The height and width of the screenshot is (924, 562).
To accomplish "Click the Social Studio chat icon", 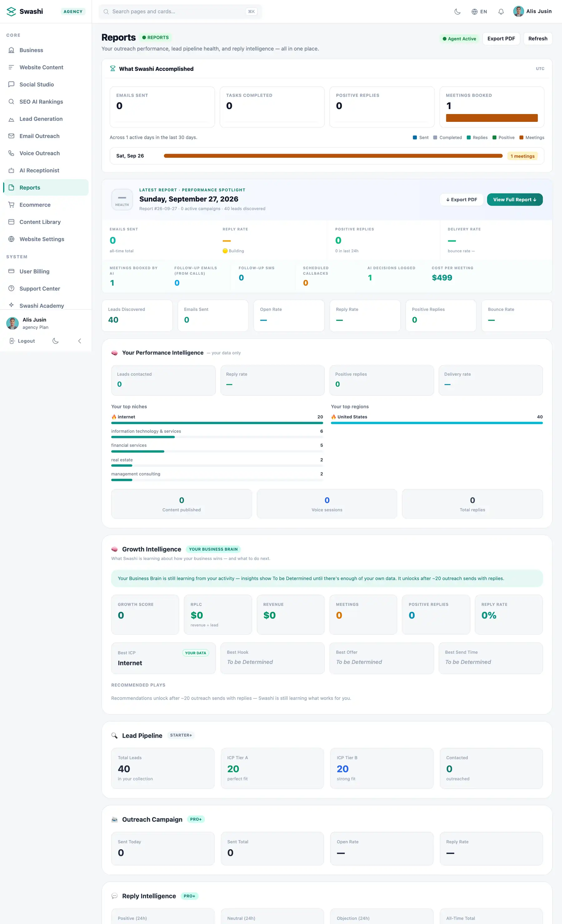I will pyautogui.click(x=11, y=85).
